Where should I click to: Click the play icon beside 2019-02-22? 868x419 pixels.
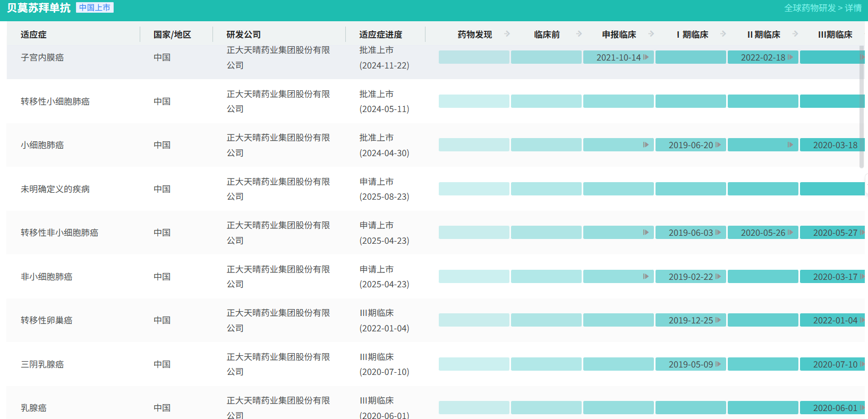click(718, 277)
